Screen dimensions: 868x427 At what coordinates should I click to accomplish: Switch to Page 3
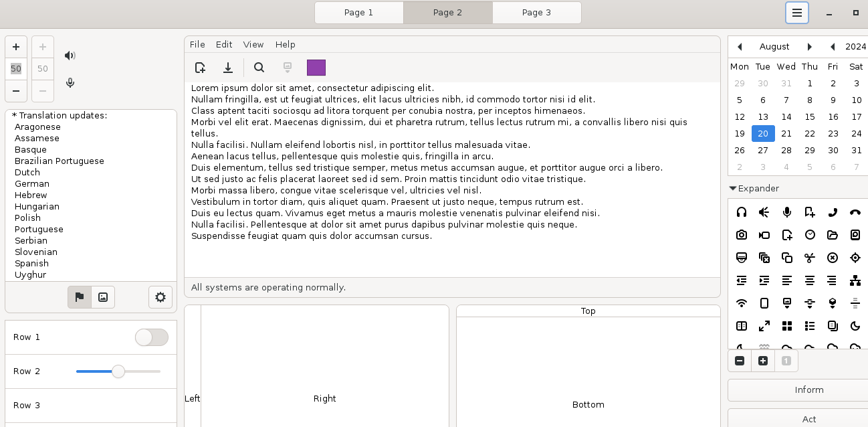(536, 12)
